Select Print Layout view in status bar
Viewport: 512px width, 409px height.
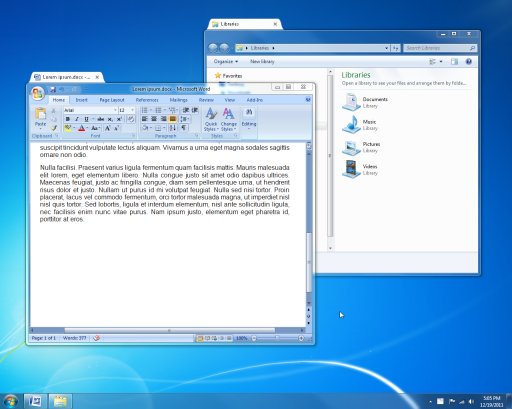point(200,338)
